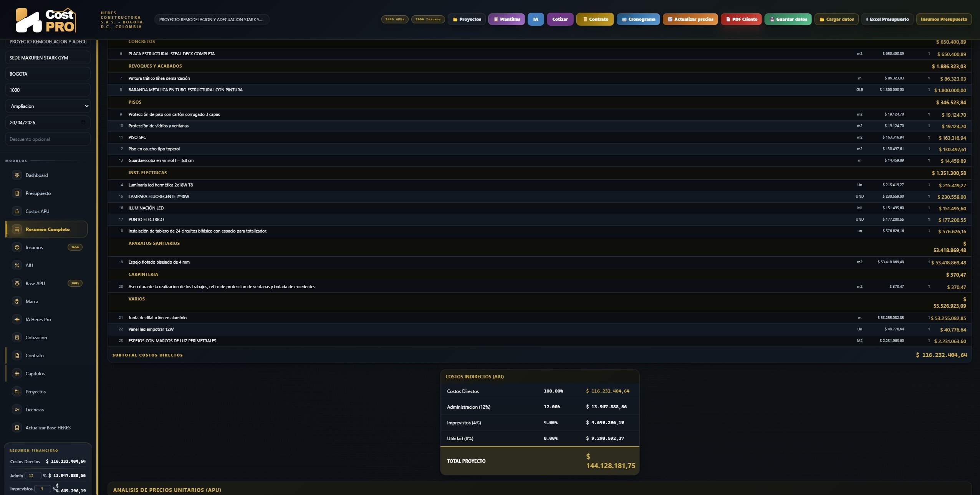Click the Actualizar precios button
This screenshot has height=495, width=980.
pos(690,19)
